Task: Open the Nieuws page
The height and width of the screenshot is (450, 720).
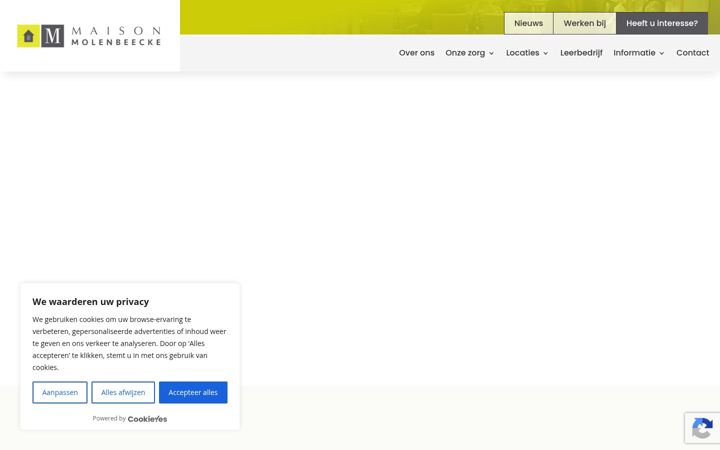Action: (529, 23)
